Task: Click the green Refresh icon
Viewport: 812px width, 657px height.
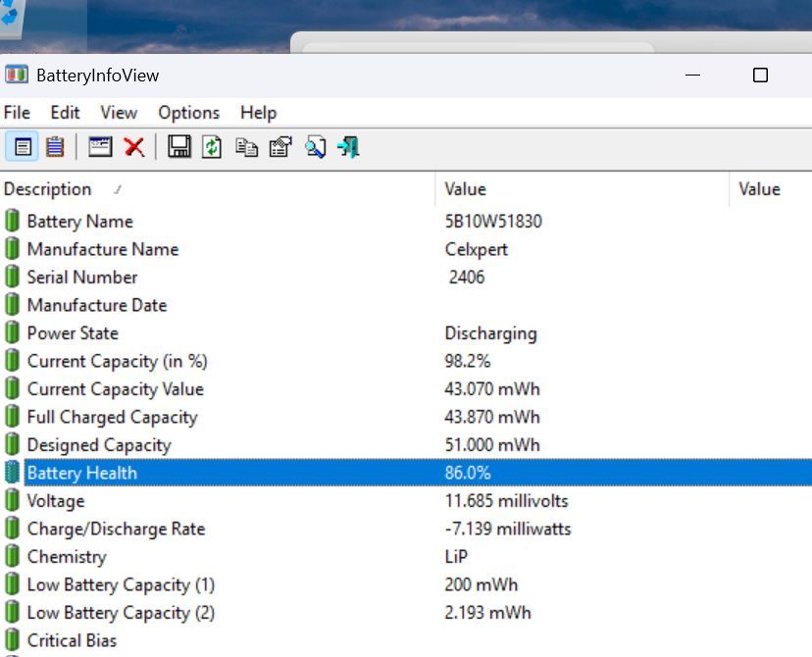Action: click(212, 147)
